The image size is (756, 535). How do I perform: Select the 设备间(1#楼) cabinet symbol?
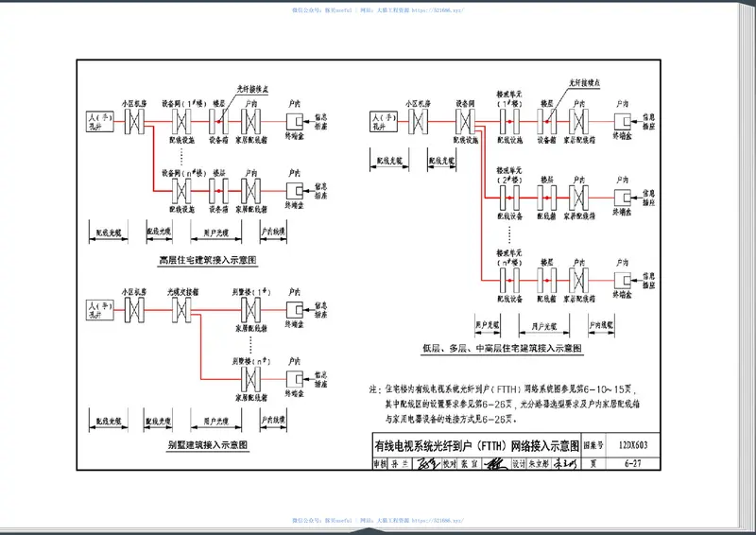(181, 122)
